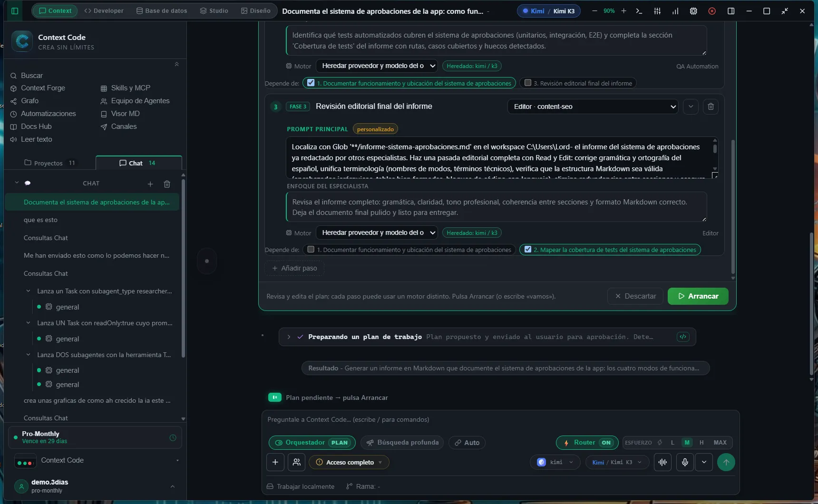Create new chat with plus icon

coord(150,184)
